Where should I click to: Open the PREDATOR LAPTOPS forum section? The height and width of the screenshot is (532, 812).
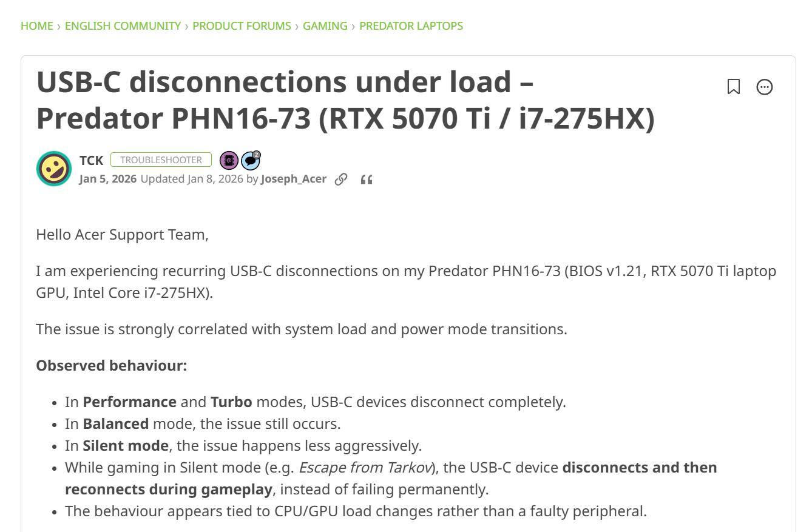410,25
